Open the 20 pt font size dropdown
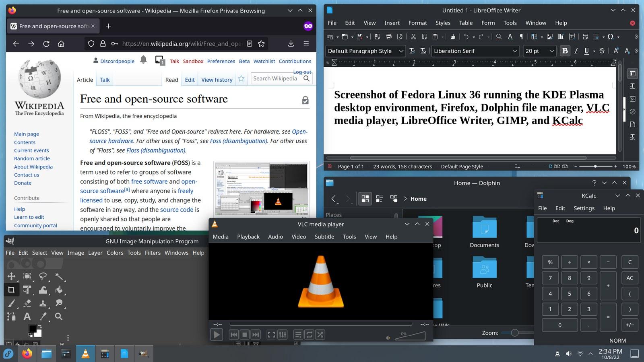 pyautogui.click(x=551, y=51)
